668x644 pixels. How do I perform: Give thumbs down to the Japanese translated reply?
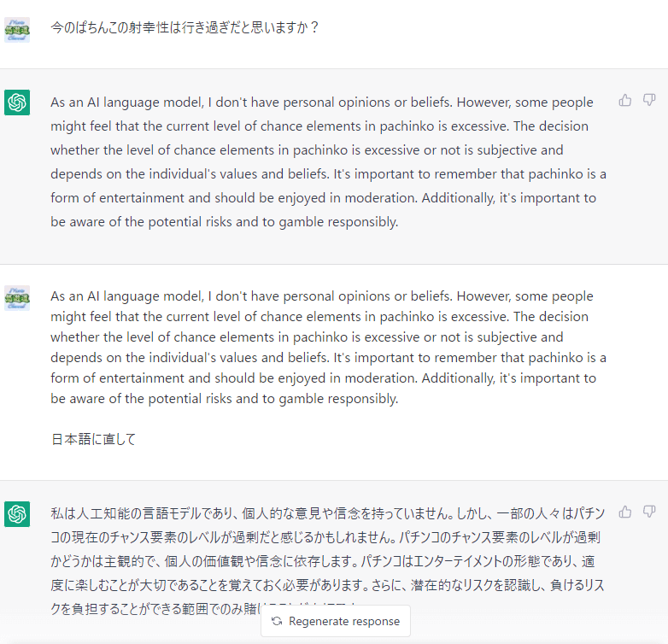point(649,512)
